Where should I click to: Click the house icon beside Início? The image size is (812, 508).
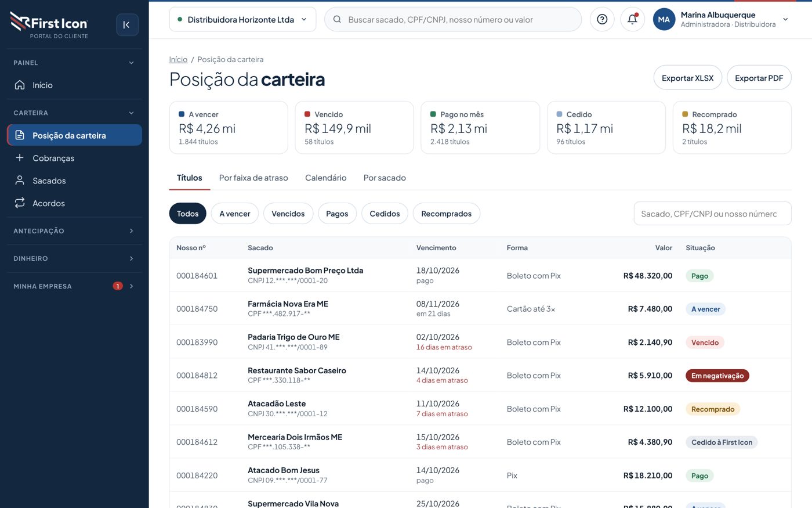pos(20,85)
